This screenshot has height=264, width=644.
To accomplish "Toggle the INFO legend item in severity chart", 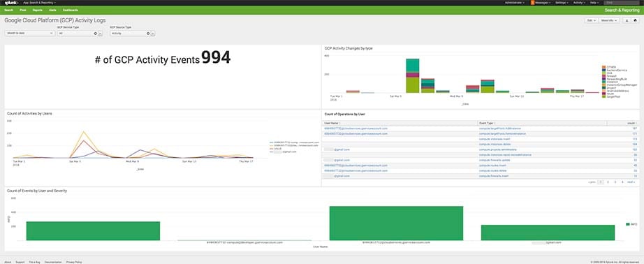I will (631, 224).
